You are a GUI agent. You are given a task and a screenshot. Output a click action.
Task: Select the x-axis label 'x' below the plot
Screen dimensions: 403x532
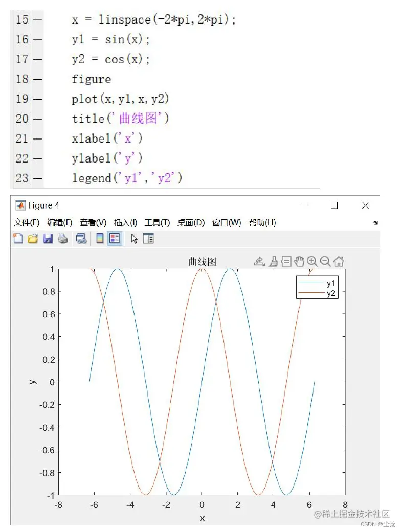click(x=203, y=518)
